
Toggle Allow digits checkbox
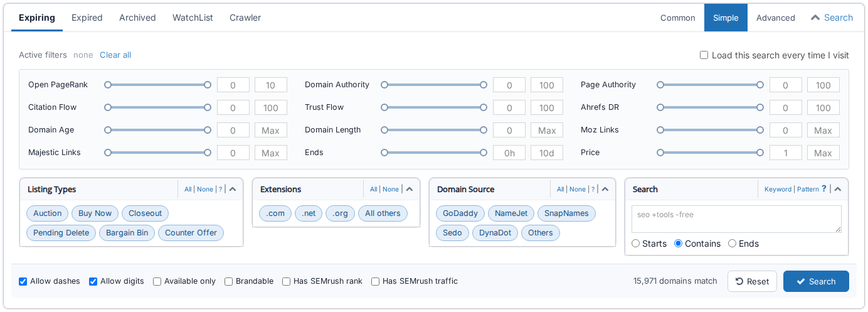(93, 281)
